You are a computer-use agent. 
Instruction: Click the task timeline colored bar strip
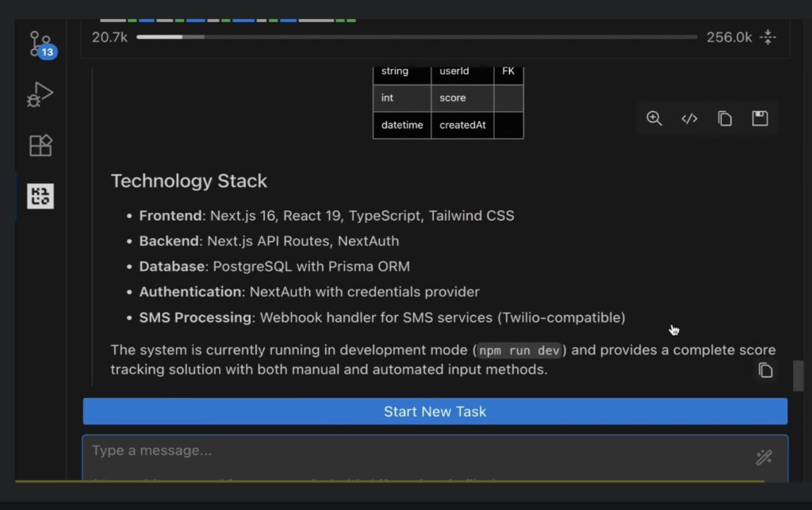228,20
